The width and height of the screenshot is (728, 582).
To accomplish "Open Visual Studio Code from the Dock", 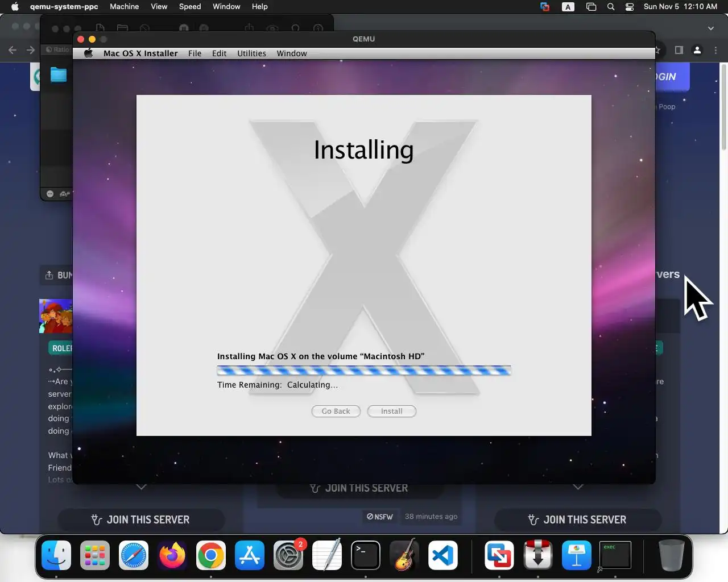I will point(443,555).
